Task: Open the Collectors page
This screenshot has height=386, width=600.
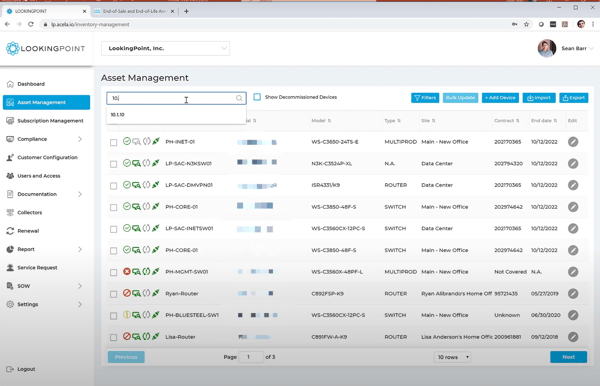Action: (29, 212)
